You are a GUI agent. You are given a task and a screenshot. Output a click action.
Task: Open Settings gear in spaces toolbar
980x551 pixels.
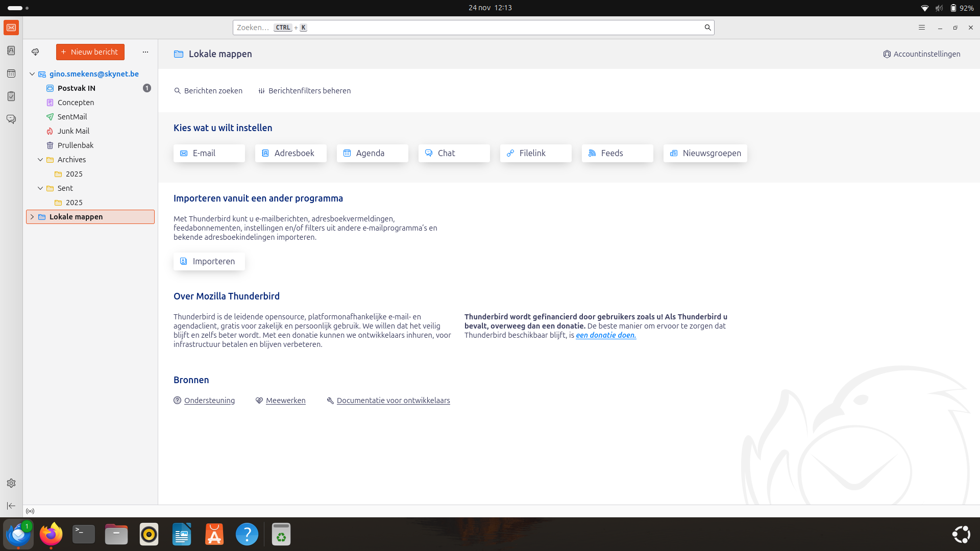pos(11,483)
